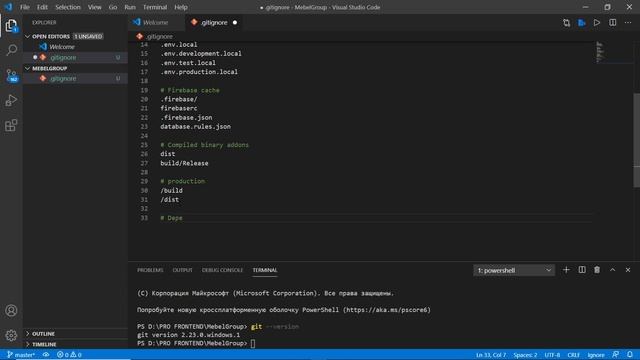640x360 pixels.
Task: Open the Run and Debug view
Action: tap(11, 100)
